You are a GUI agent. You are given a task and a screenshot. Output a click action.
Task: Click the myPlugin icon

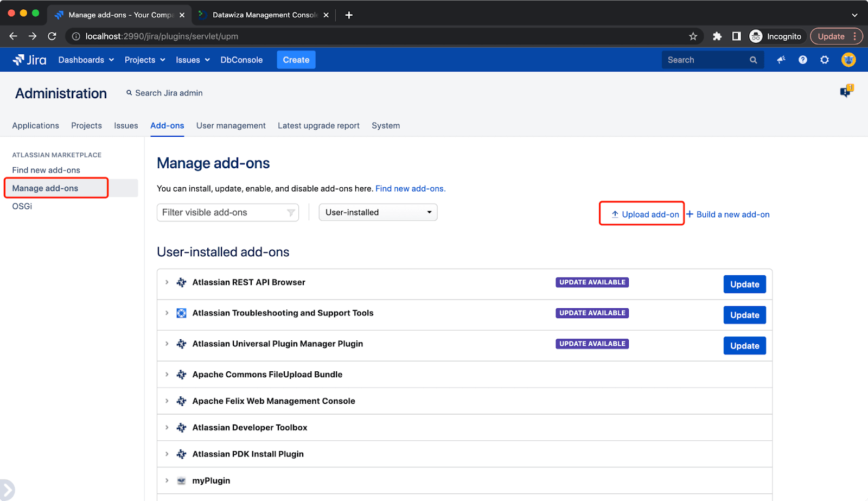click(x=182, y=481)
